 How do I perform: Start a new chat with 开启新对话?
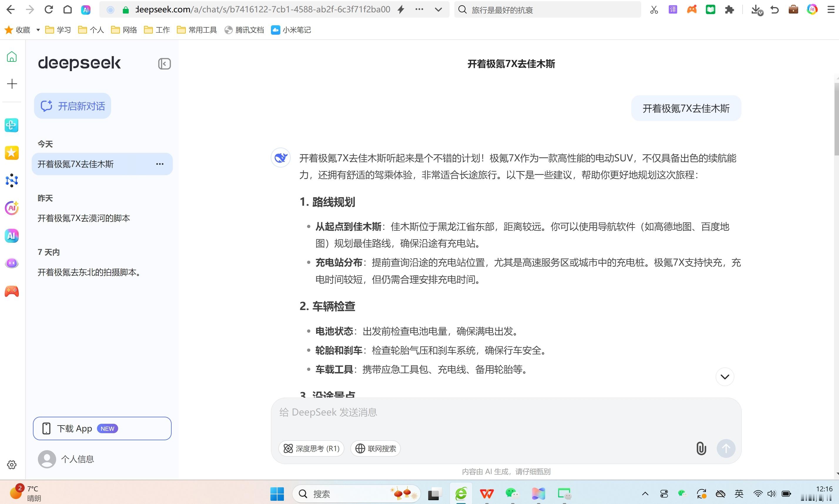72,106
